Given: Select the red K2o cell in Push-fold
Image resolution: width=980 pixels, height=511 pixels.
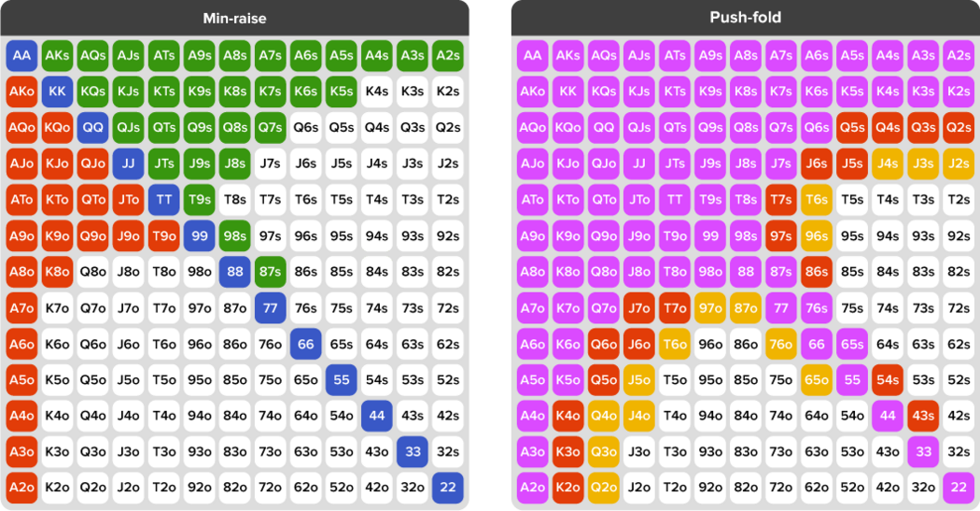Looking at the screenshot, I should coord(567,488).
